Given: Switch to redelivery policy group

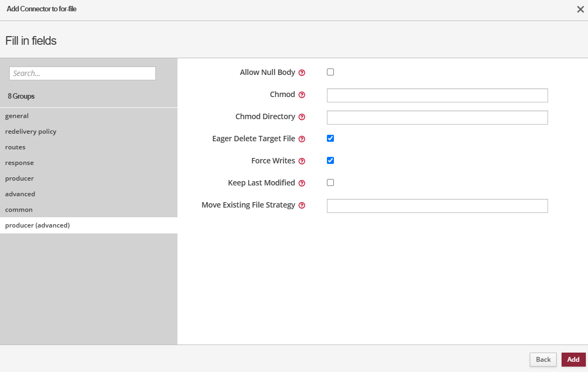Looking at the screenshot, I should click(x=31, y=132).
